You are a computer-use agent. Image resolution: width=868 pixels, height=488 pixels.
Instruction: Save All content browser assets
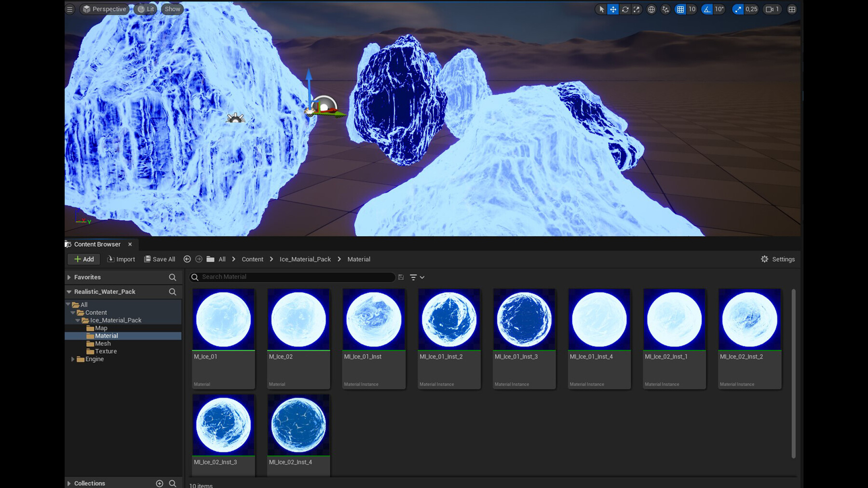160,259
